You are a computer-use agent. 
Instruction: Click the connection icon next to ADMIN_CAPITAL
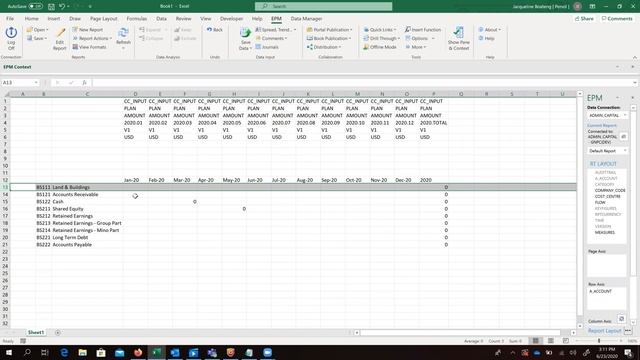pyautogui.click(x=623, y=137)
